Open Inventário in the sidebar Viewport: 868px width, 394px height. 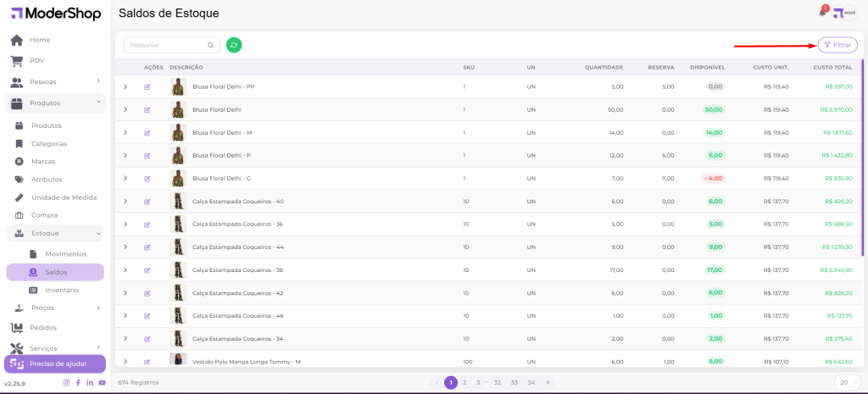pos(61,290)
